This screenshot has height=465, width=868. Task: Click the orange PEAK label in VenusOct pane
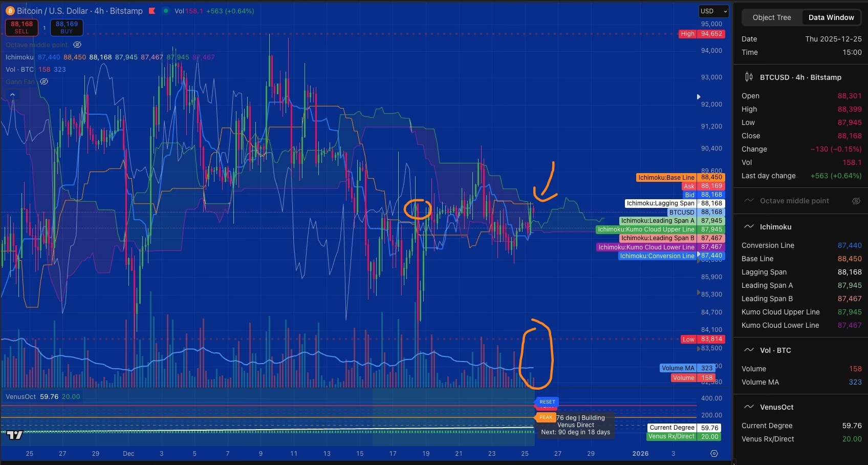546,417
